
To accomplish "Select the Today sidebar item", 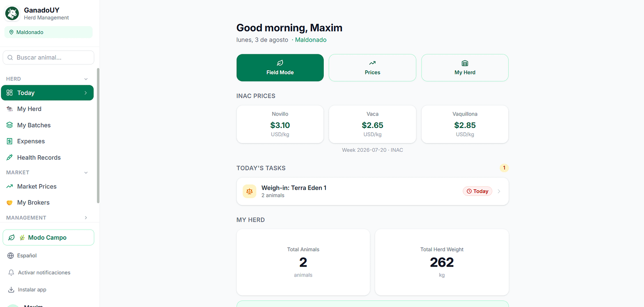I will [x=47, y=93].
